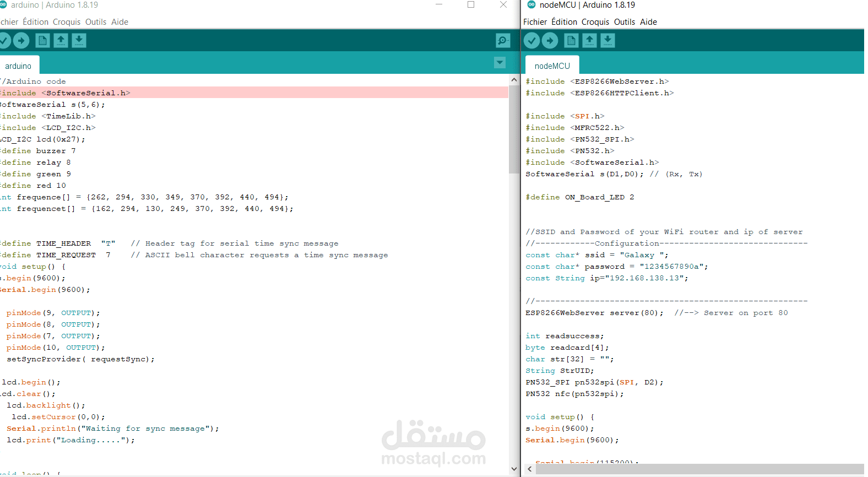Click 'setSyncProvider( requestSync);' line

80,359
